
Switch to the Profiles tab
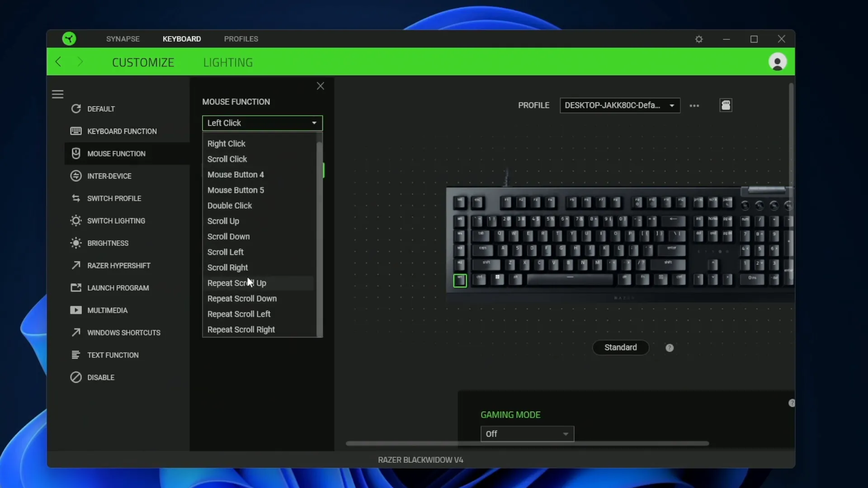coord(241,39)
